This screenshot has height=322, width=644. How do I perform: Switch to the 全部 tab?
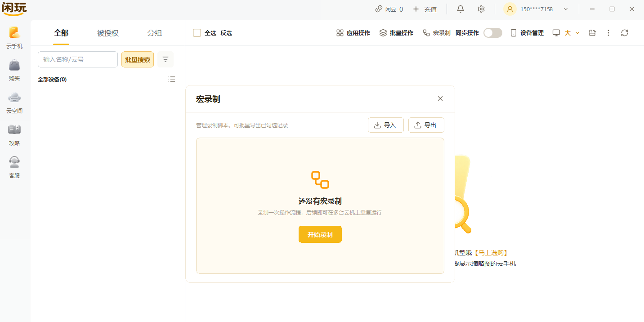pos(61,33)
